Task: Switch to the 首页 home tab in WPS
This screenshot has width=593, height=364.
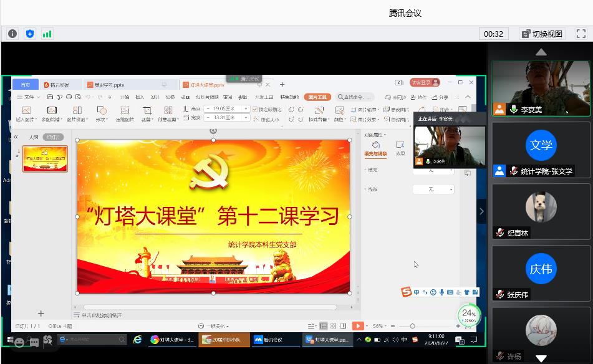Action: pyautogui.click(x=26, y=85)
